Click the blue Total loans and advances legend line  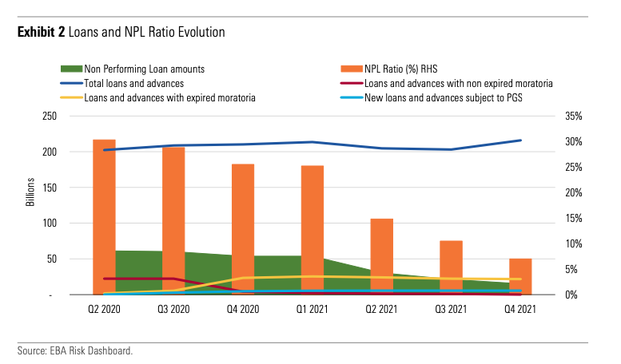coord(70,83)
